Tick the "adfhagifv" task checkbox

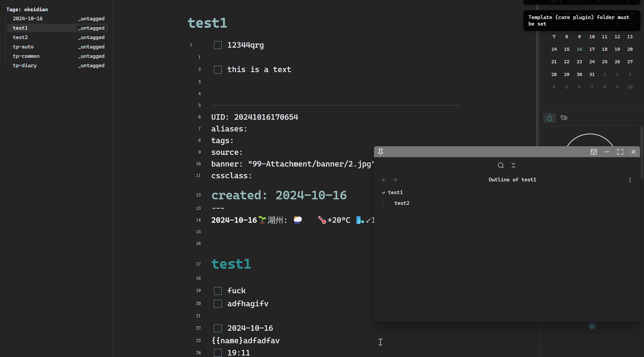218,304
